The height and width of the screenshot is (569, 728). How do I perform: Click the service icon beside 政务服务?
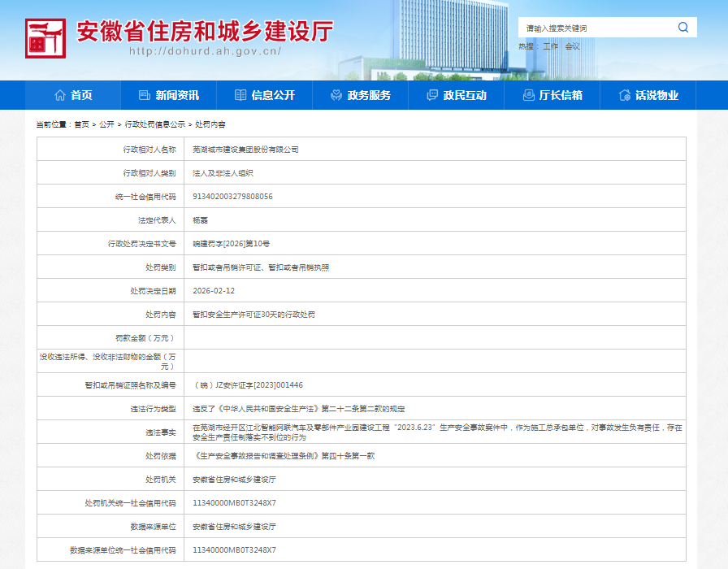point(336,95)
